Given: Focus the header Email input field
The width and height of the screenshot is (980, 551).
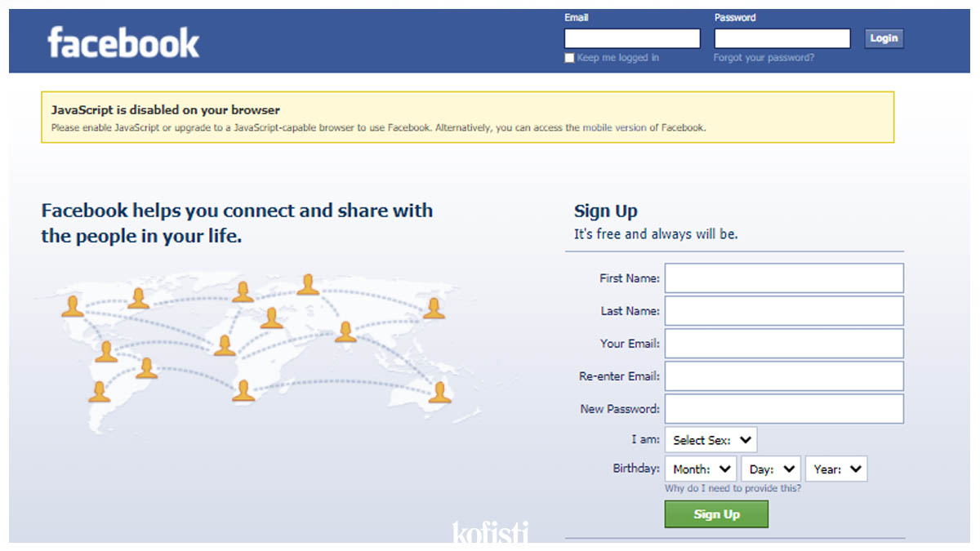Looking at the screenshot, I should [632, 38].
